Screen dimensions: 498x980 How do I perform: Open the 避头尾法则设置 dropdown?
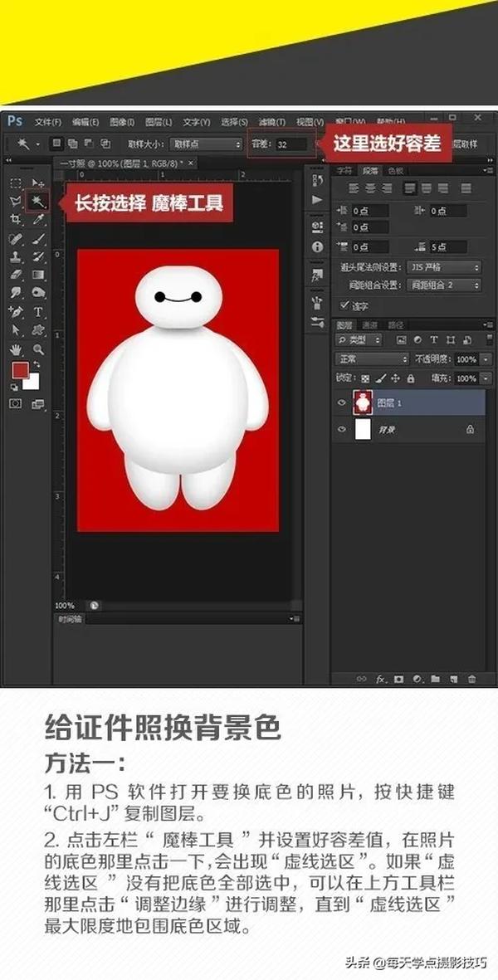tap(443, 267)
